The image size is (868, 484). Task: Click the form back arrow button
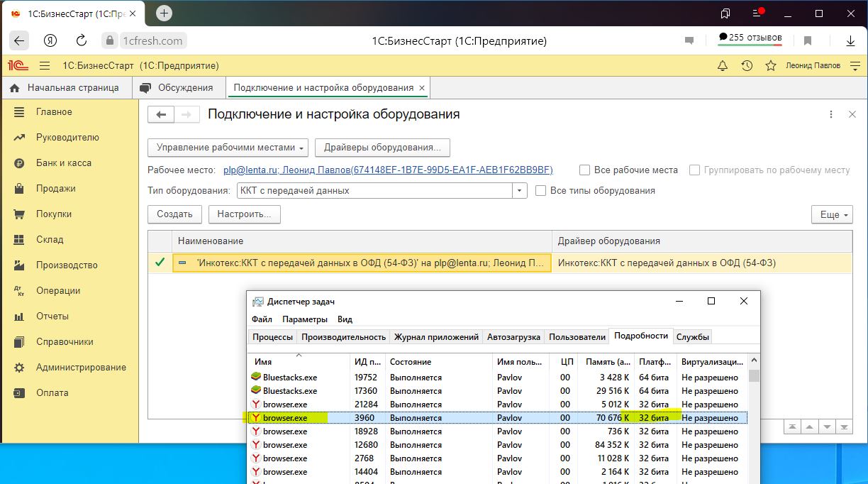[x=161, y=114]
